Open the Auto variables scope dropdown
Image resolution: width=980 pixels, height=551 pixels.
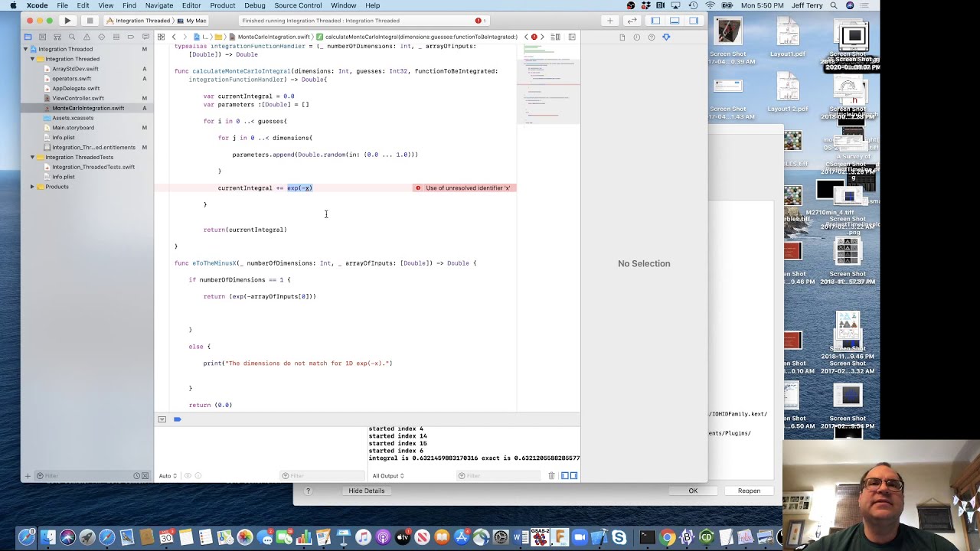tap(168, 476)
